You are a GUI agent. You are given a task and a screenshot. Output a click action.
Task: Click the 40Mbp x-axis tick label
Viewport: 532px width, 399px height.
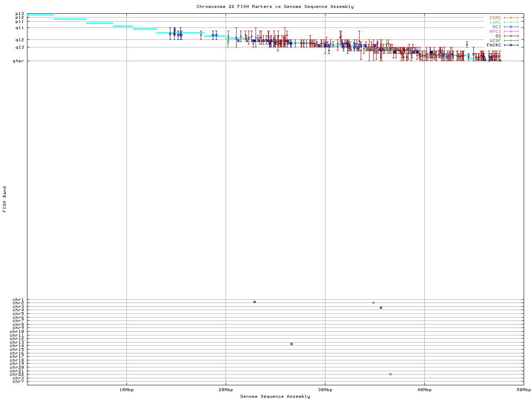pyautogui.click(x=424, y=389)
